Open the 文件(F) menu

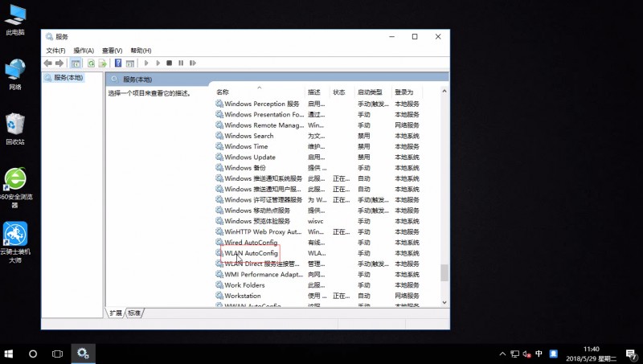pyautogui.click(x=55, y=51)
